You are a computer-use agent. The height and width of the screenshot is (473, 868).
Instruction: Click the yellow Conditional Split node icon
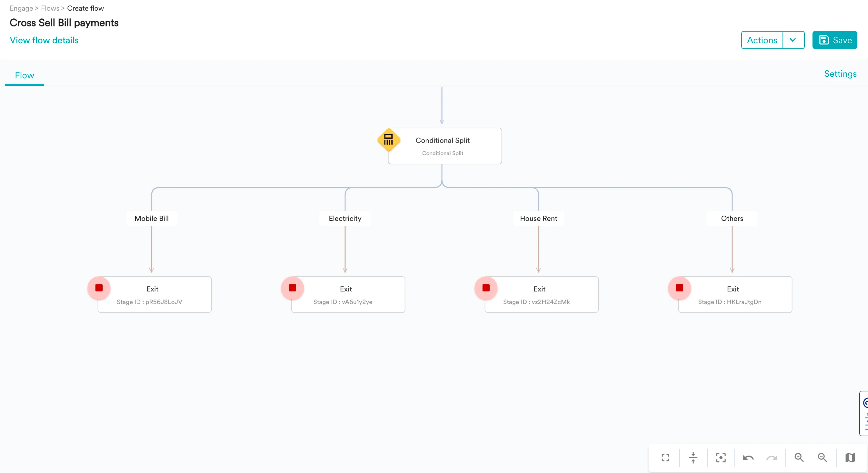[x=389, y=139]
